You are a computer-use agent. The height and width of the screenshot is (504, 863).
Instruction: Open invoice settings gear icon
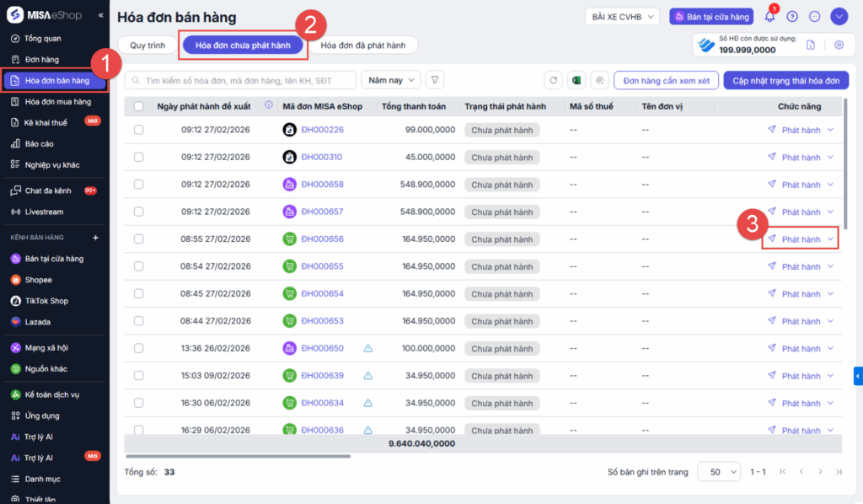click(x=839, y=45)
